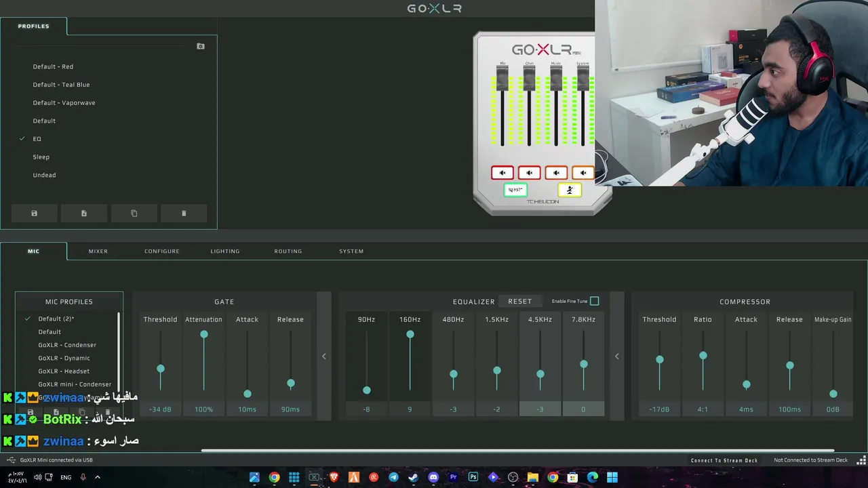This screenshot has height=488, width=868.
Task: Switch to the System tab
Action: pyautogui.click(x=351, y=251)
